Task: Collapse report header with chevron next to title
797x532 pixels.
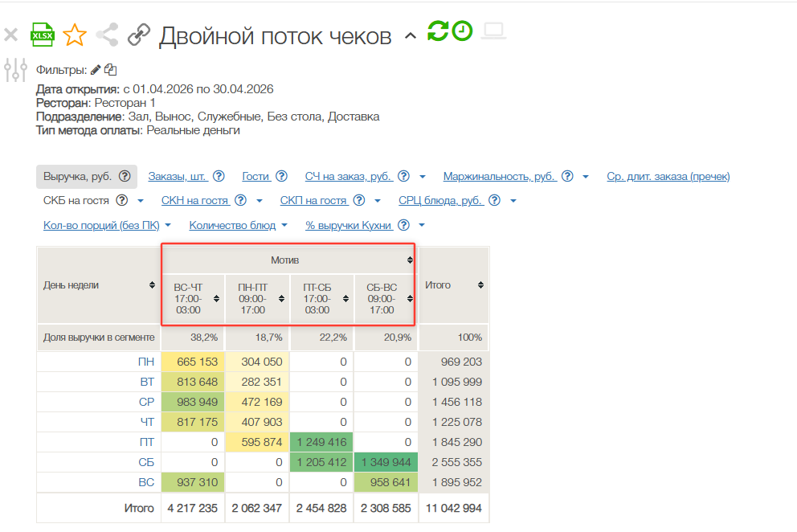Action: [411, 36]
